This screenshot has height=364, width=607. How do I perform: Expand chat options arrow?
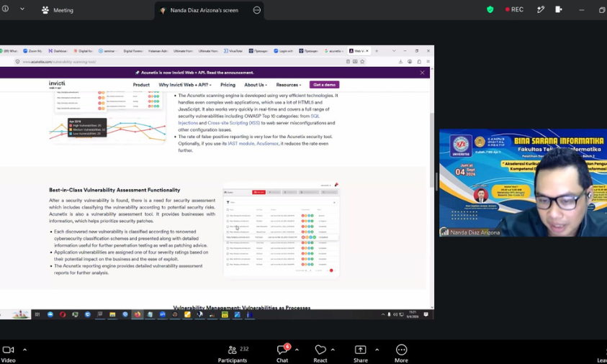tap(297, 350)
